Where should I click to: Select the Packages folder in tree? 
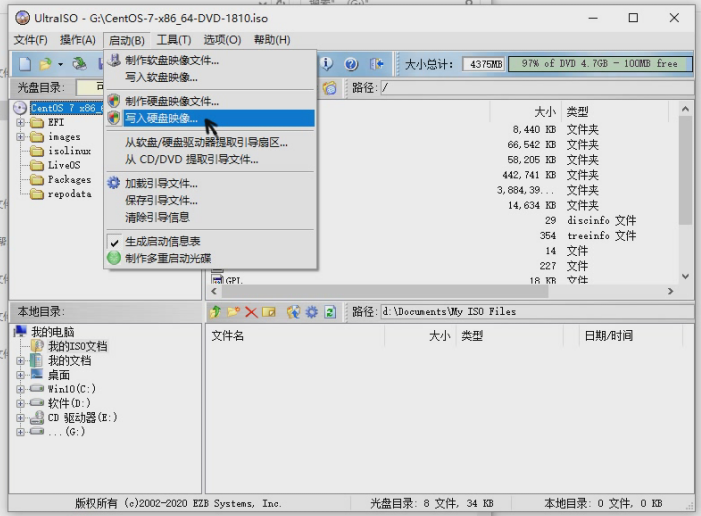69,180
